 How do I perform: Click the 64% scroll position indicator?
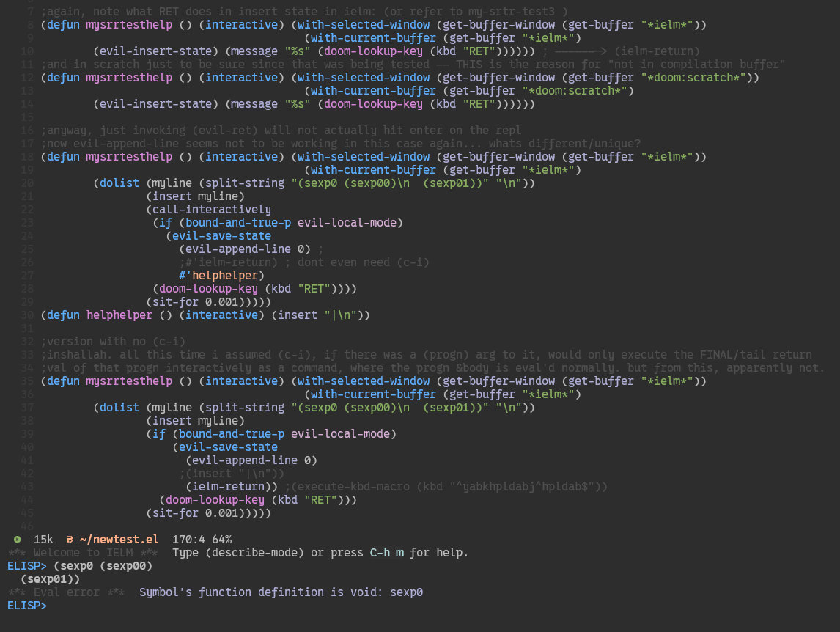222,540
